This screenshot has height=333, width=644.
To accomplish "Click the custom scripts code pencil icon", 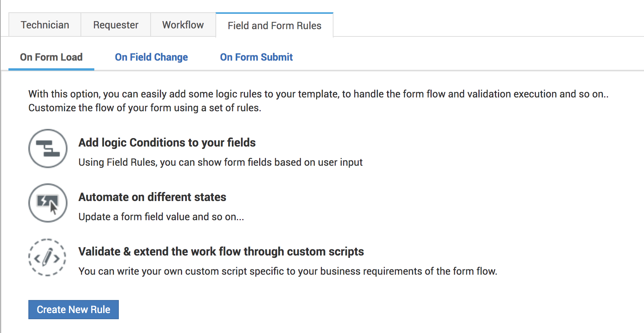I will [47, 257].
